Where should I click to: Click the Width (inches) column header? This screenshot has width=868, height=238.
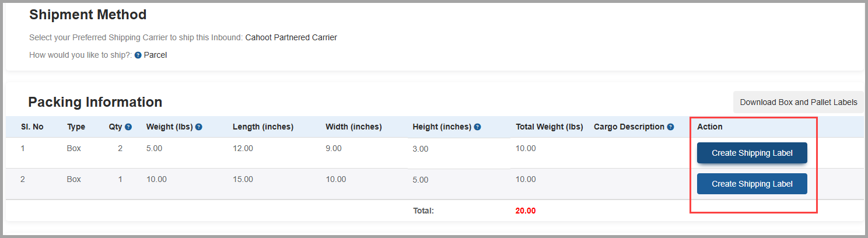[x=353, y=127]
